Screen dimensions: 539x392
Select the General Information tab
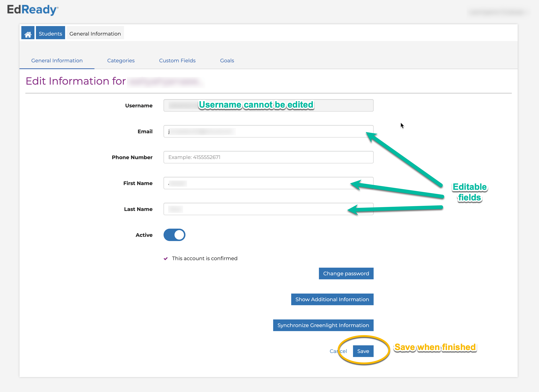pyautogui.click(x=57, y=61)
